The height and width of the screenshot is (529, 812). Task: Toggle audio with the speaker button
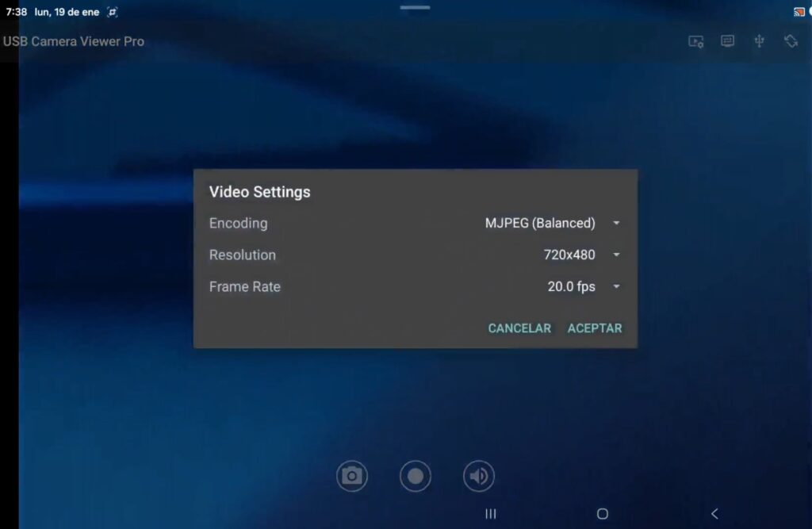[479, 476]
